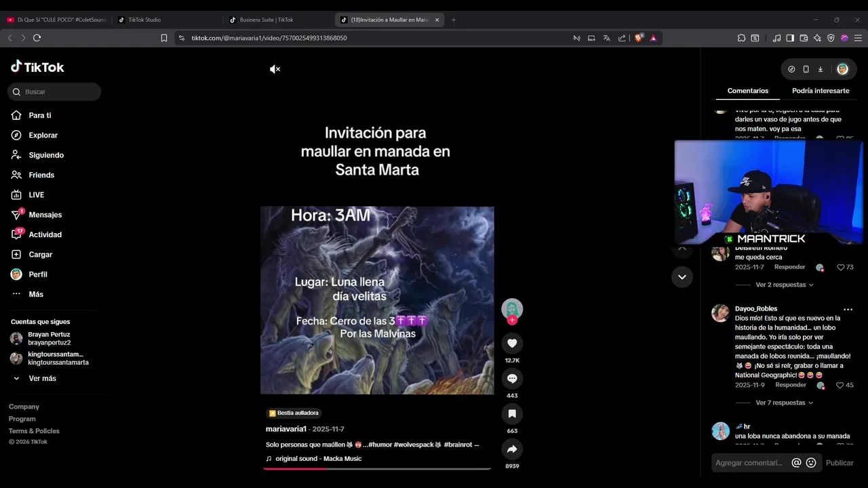Image resolution: width=868 pixels, height=488 pixels.
Task: Switch to the CULE POCO YouTube tab
Action: 56,20
